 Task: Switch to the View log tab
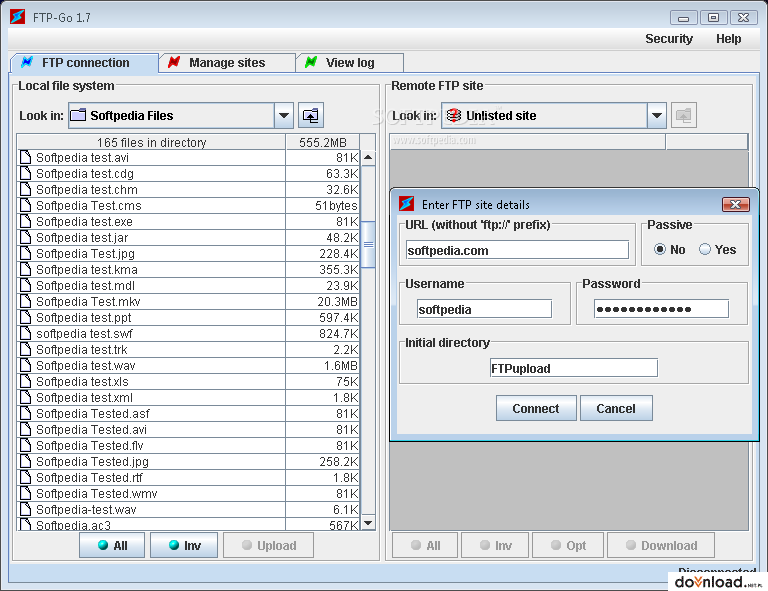coord(350,63)
